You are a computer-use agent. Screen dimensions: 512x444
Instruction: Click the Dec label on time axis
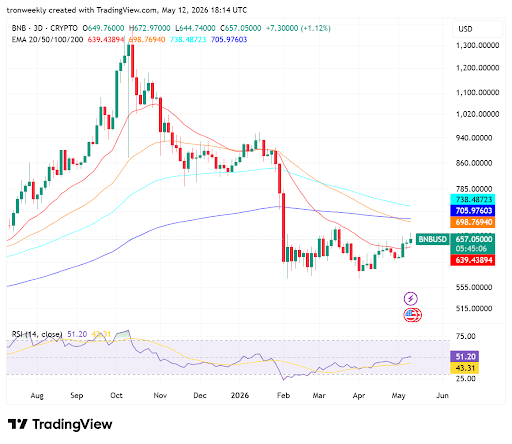[200, 396]
